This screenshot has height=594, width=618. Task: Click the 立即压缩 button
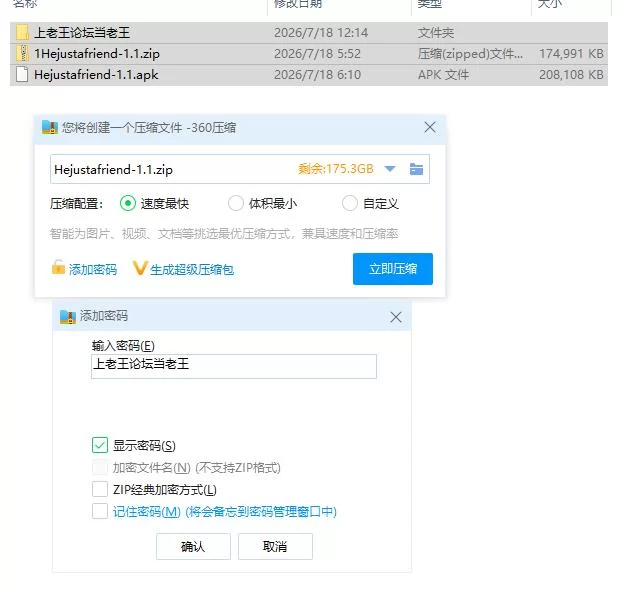[x=393, y=269]
